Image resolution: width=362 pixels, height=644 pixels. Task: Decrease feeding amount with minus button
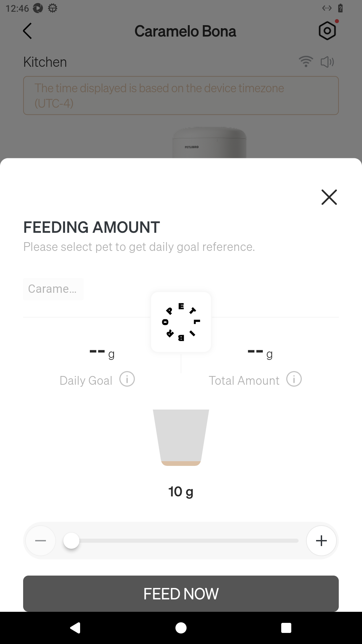click(x=41, y=541)
